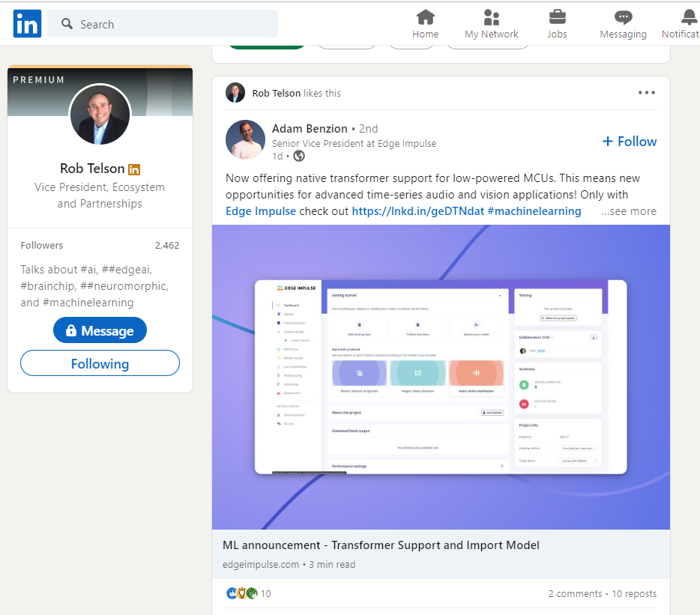The width and height of the screenshot is (700, 615).
Task: Click the PREMIUM banner label
Action: pyautogui.click(x=39, y=80)
